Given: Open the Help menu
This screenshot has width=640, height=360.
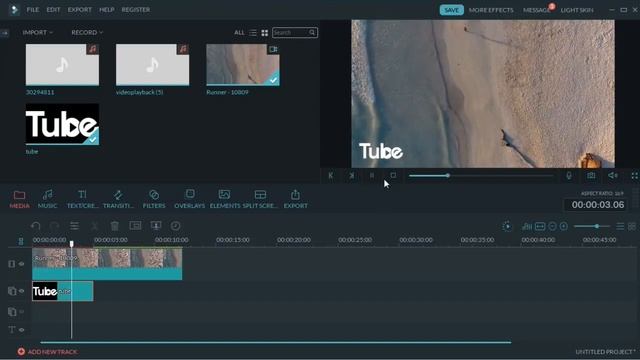Looking at the screenshot, I should tap(107, 9).
